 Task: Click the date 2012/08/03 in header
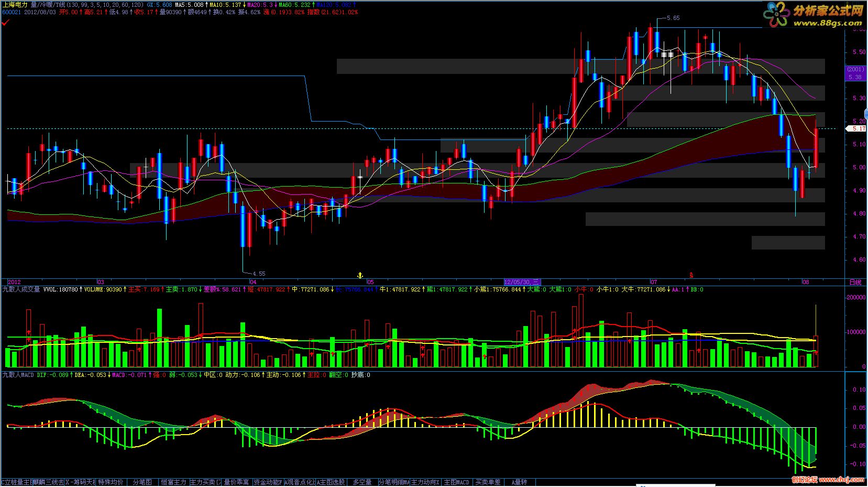coord(40,12)
